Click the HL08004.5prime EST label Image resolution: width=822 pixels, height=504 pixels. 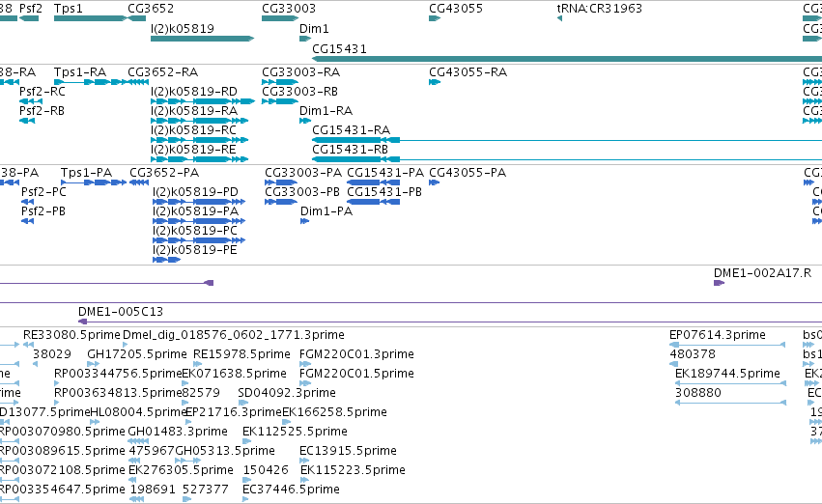click(x=139, y=413)
